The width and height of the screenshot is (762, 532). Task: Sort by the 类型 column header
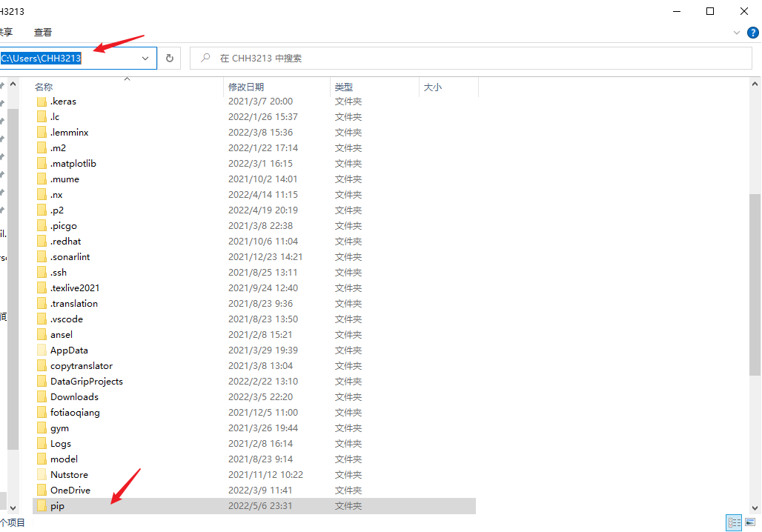coord(344,87)
